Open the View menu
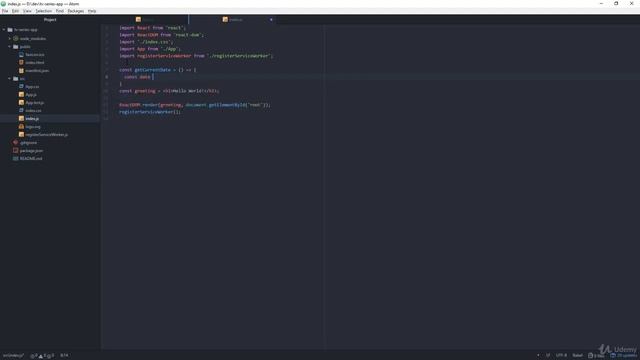Image resolution: width=640 pixels, height=360 pixels. 27,11
